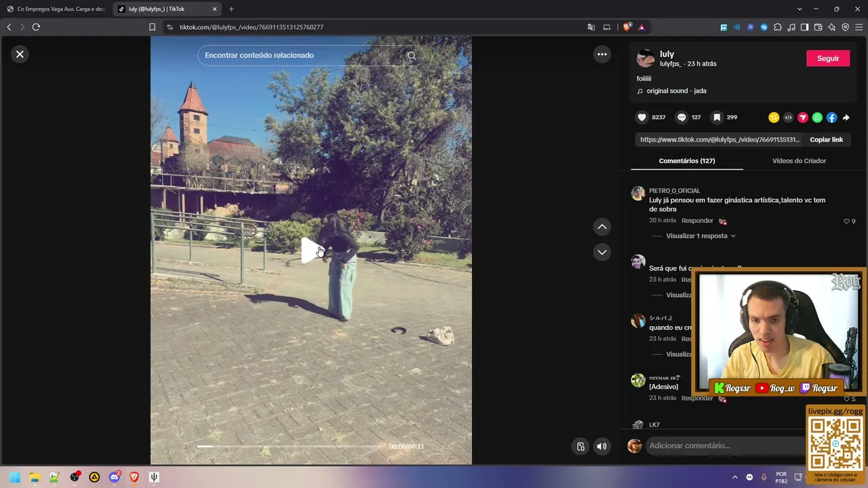The width and height of the screenshot is (868, 488).
Task: Open Brave Shields icon
Action: [x=627, y=27]
